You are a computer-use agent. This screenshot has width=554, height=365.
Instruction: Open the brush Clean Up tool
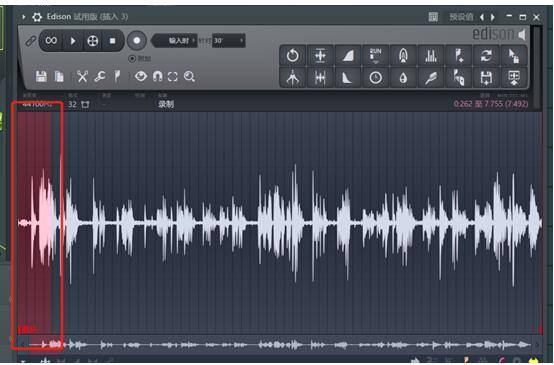(x=430, y=78)
